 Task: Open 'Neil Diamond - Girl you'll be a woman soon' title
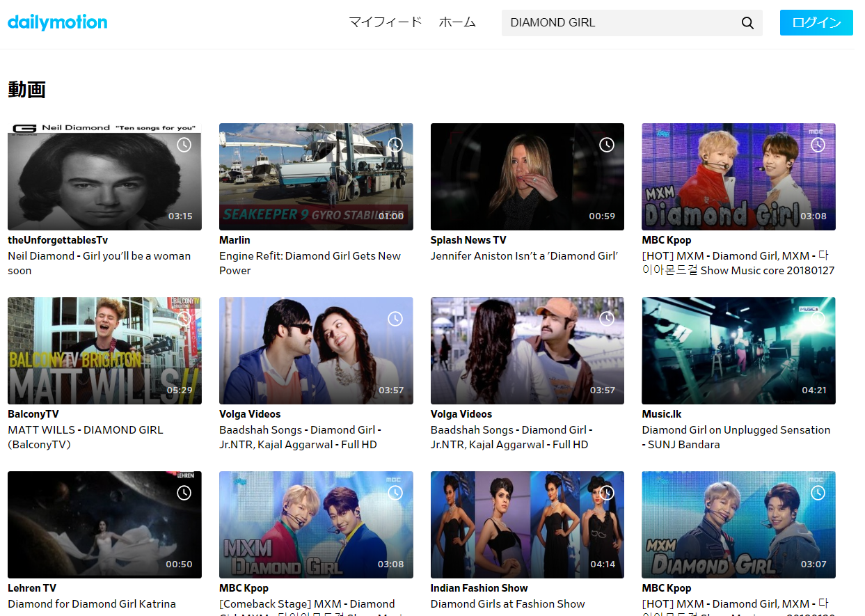click(x=99, y=263)
